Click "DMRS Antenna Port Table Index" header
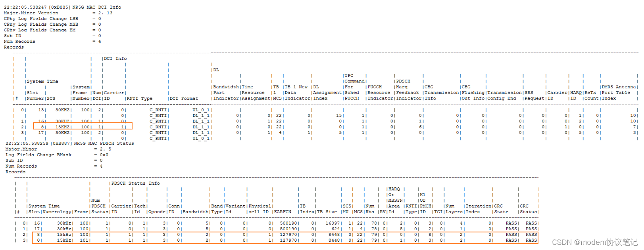Image resolution: width=644 pixels, height=250 pixels. tap(619, 92)
